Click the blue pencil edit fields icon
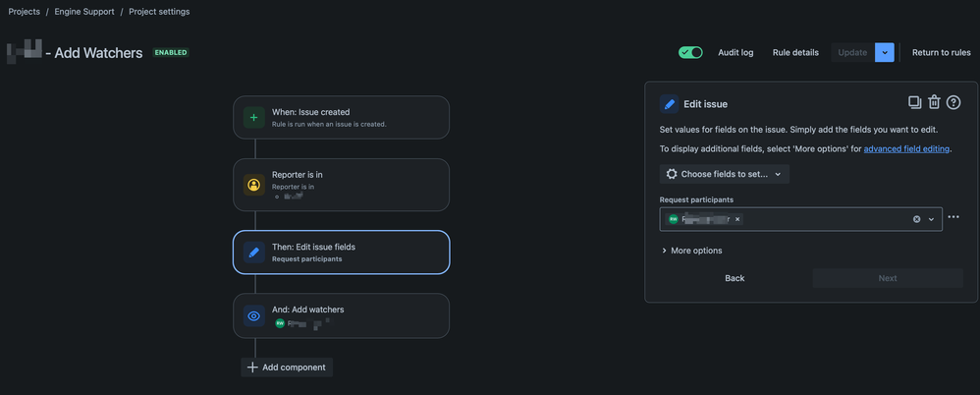This screenshot has height=395, width=980. (x=253, y=253)
